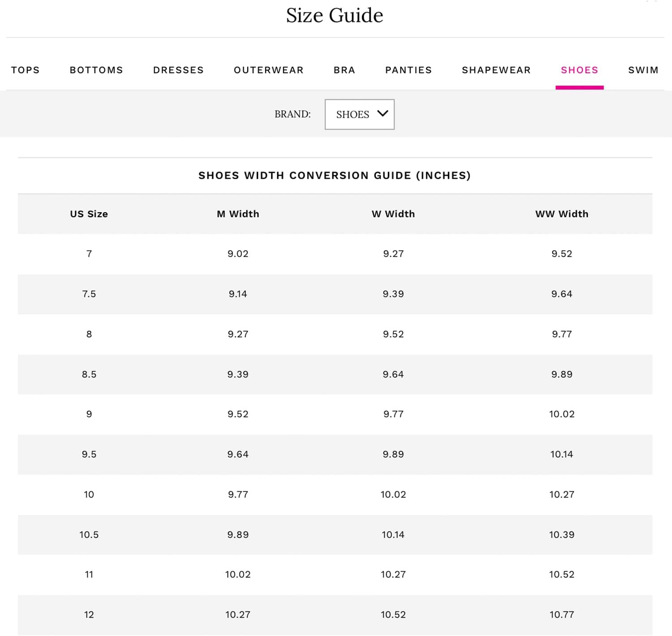
Task: Click the Brand dropdown chevron arrow
Action: pos(383,114)
